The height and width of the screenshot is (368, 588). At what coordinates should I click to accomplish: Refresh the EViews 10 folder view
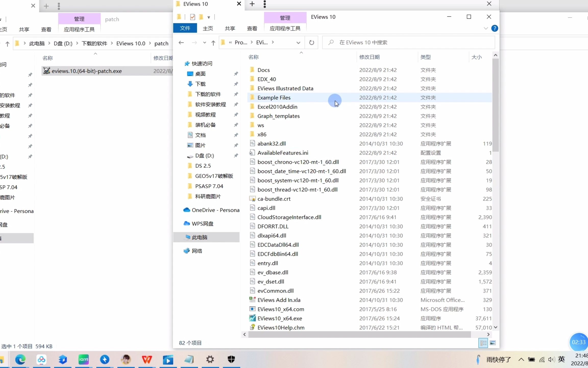(312, 42)
